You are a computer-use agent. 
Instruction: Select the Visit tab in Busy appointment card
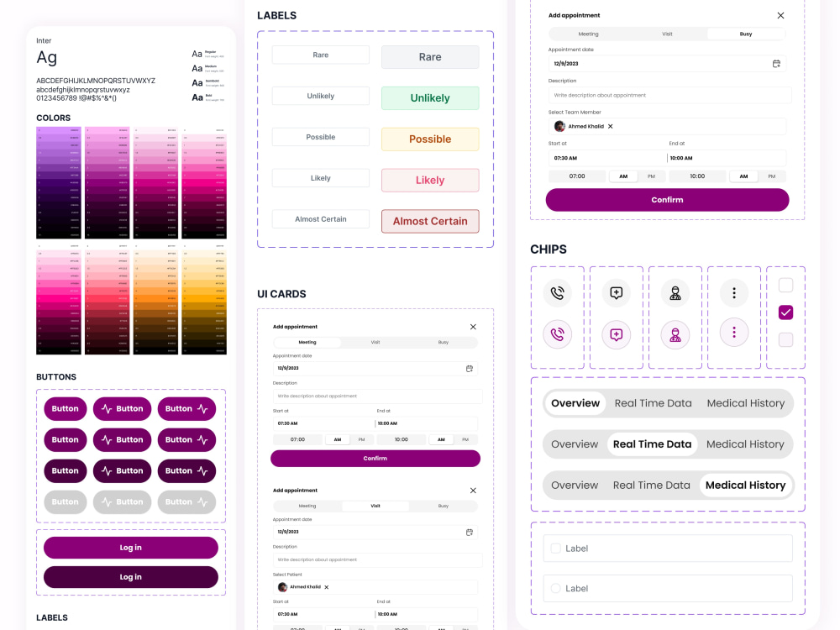click(667, 34)
